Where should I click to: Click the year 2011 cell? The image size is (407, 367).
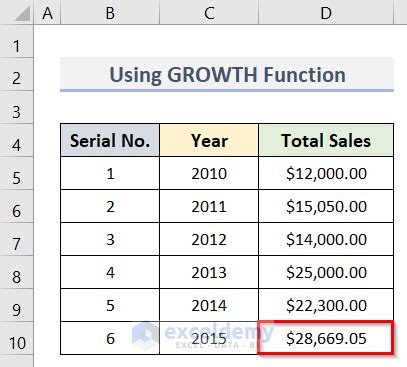point(209,206)
